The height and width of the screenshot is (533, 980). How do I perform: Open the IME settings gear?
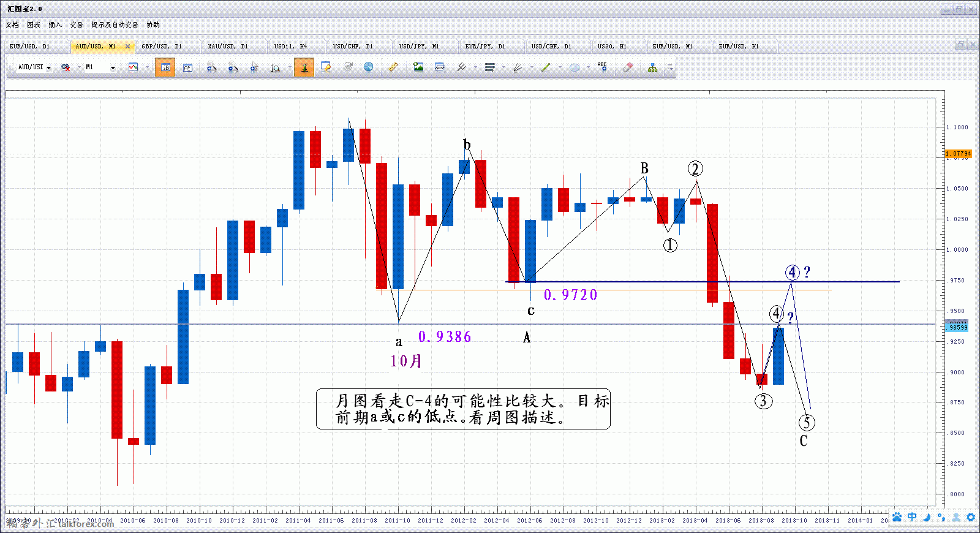click(x=971, y=517)
